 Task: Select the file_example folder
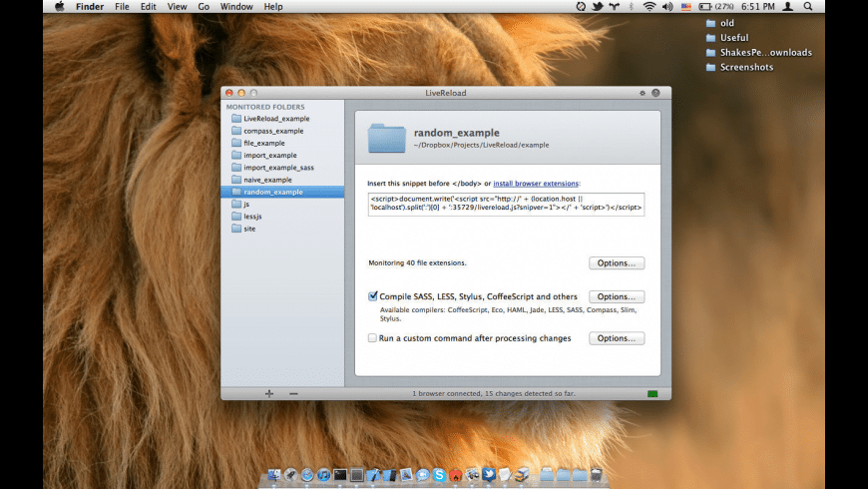(282, 143)
